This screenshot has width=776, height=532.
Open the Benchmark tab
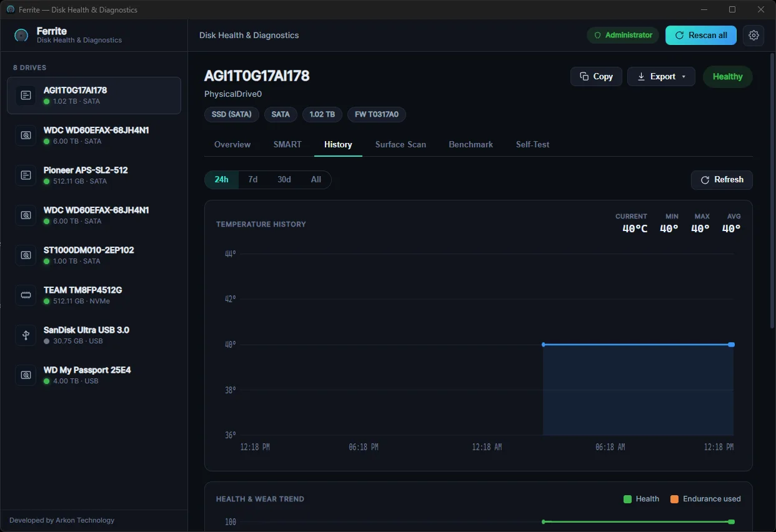tap(470, 144)
